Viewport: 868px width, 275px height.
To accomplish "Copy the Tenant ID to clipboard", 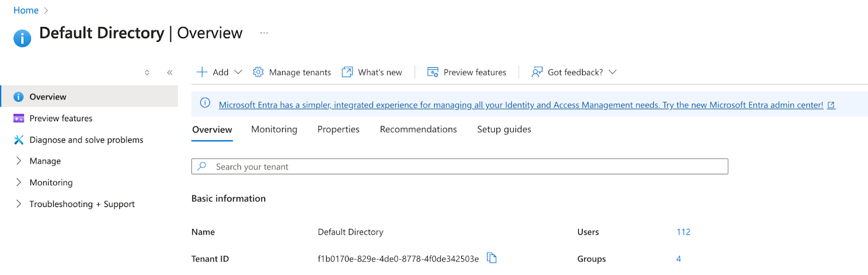I will tap(492, 258).
